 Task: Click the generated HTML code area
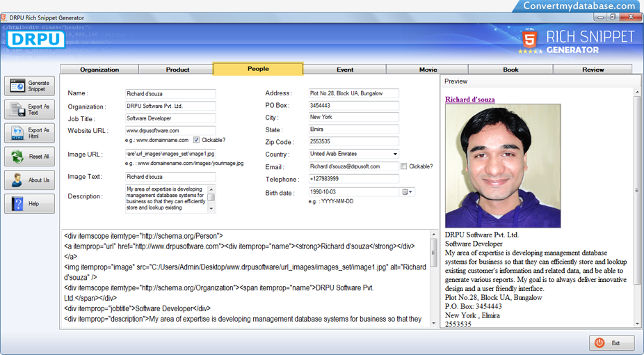pyautogui.click(x=245, y=278)
